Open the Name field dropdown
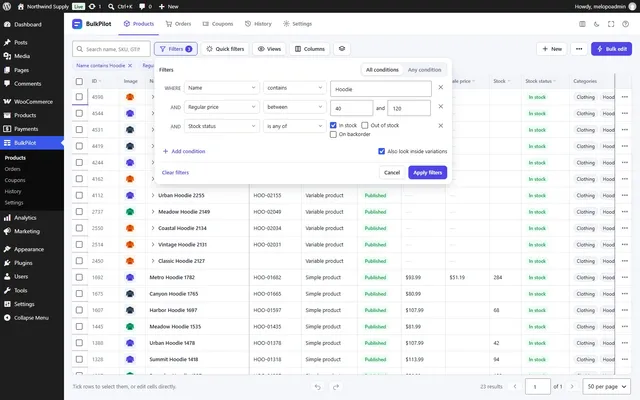Image resolution: width=640 pixels, height=400 pixels. point(222,88)
